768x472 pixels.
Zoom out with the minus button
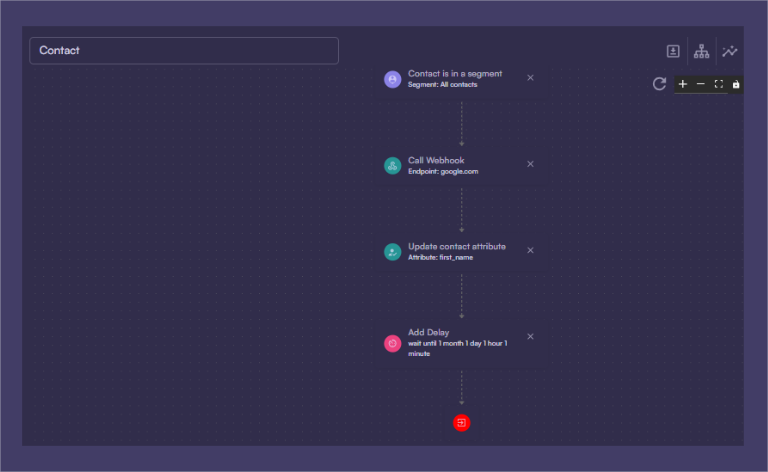pyautogui.click(x=700, y=84)
